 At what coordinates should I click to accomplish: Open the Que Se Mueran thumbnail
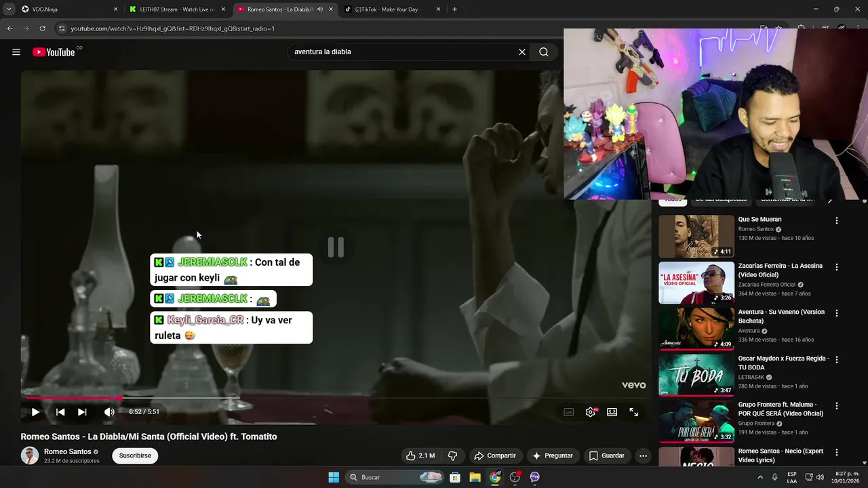(x=696, y=237)
